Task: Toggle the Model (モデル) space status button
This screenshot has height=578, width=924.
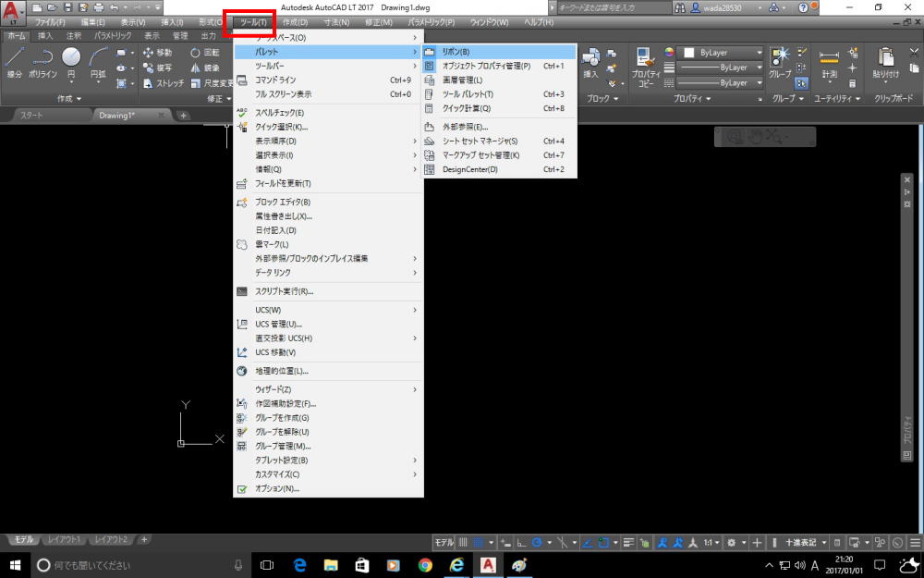Action: pyautogui.click(x=444, y=543)
